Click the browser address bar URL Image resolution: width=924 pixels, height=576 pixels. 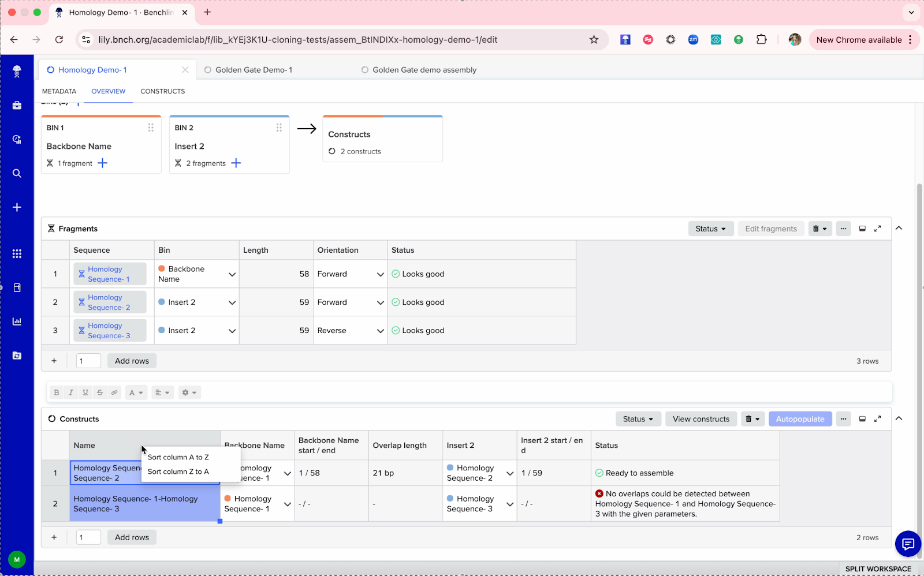point(298,40)
